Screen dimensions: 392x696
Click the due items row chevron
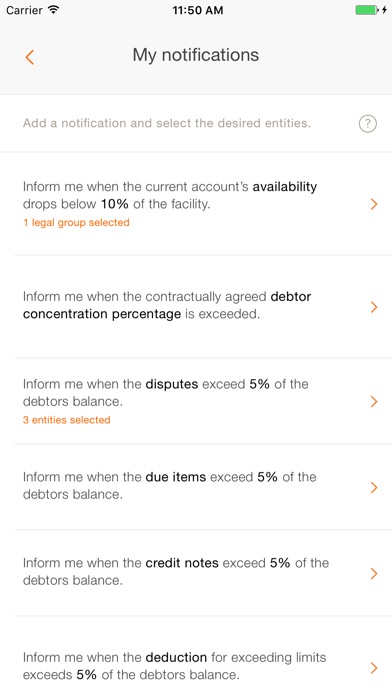(x=374, y=487)
